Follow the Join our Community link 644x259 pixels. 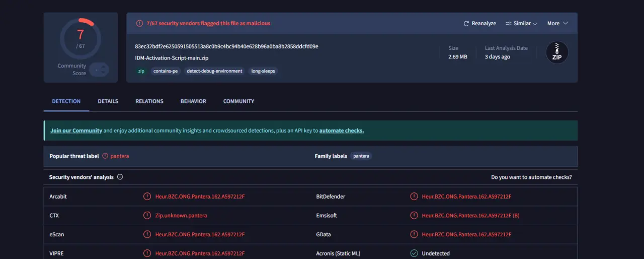[76, 131]
